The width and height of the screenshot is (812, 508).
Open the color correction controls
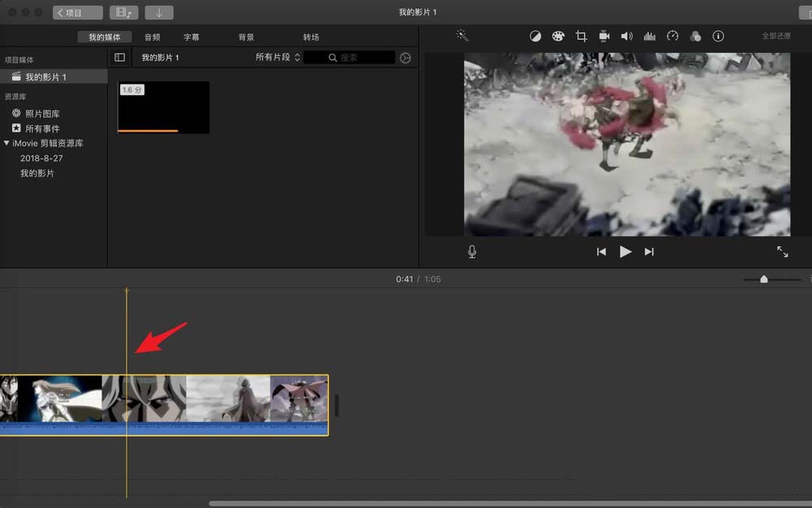click(558, 36)
